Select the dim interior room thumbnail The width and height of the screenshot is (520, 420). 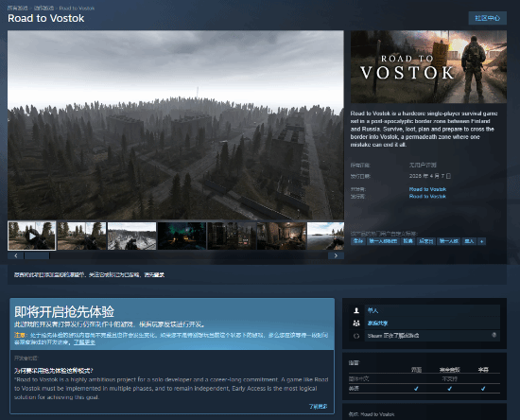click(282, 236)
